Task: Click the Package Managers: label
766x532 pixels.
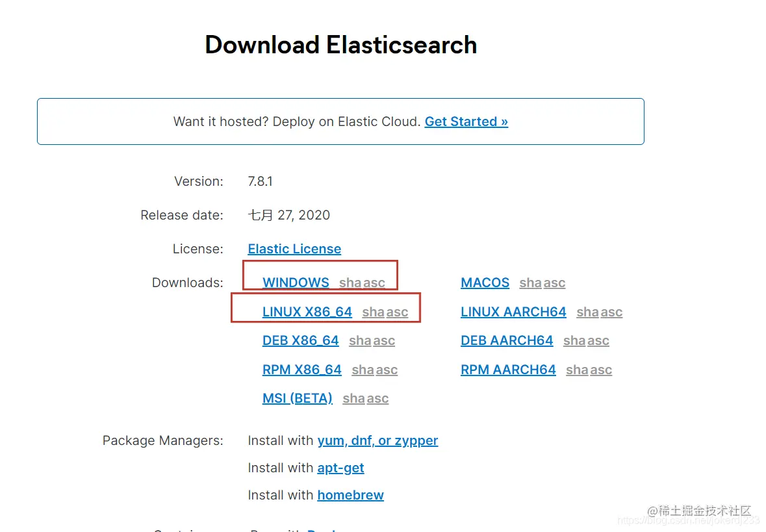Action: click(x=162, y=440)
